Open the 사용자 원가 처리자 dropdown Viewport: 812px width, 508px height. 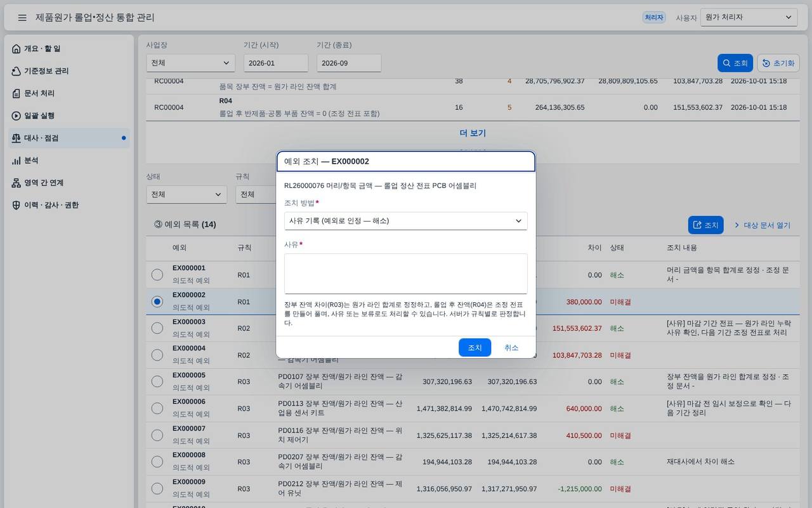point(749,17)
